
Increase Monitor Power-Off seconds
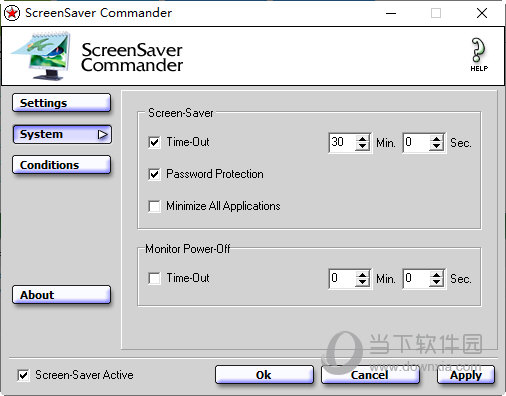(436, 275)
